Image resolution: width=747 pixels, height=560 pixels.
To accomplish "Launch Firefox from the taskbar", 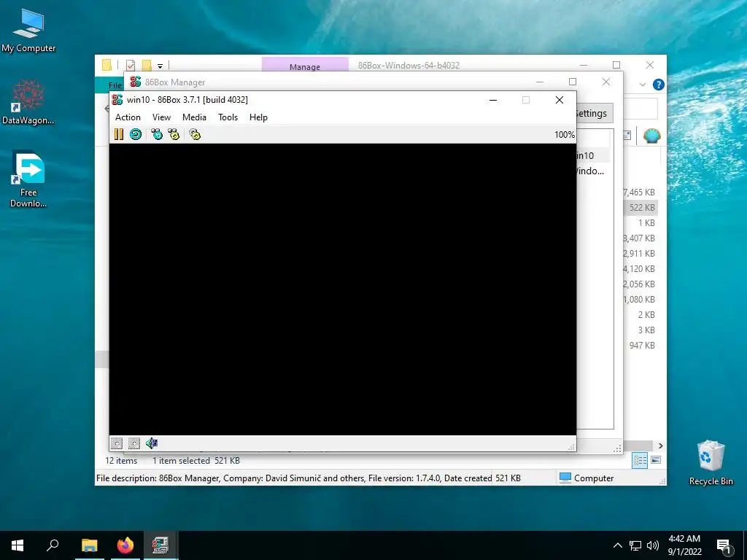I will tap(125, 545).
